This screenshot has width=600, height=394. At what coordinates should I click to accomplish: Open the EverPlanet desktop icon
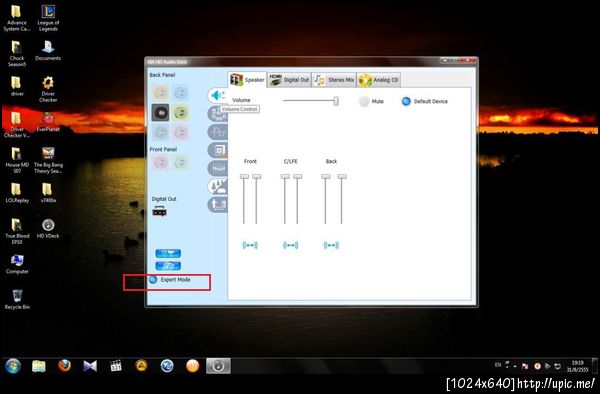pos(48,122)
